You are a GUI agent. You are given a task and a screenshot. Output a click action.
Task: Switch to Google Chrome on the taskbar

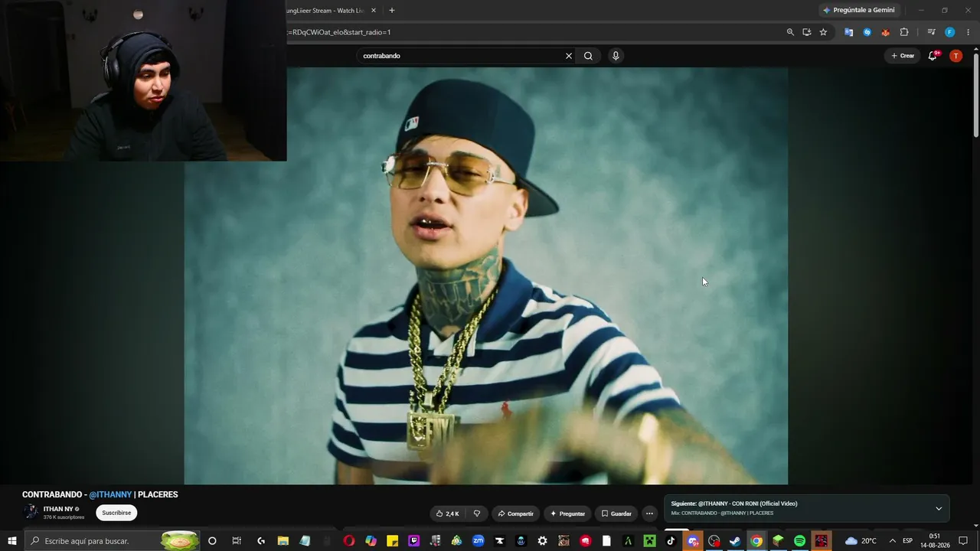(x=756, y=541)
